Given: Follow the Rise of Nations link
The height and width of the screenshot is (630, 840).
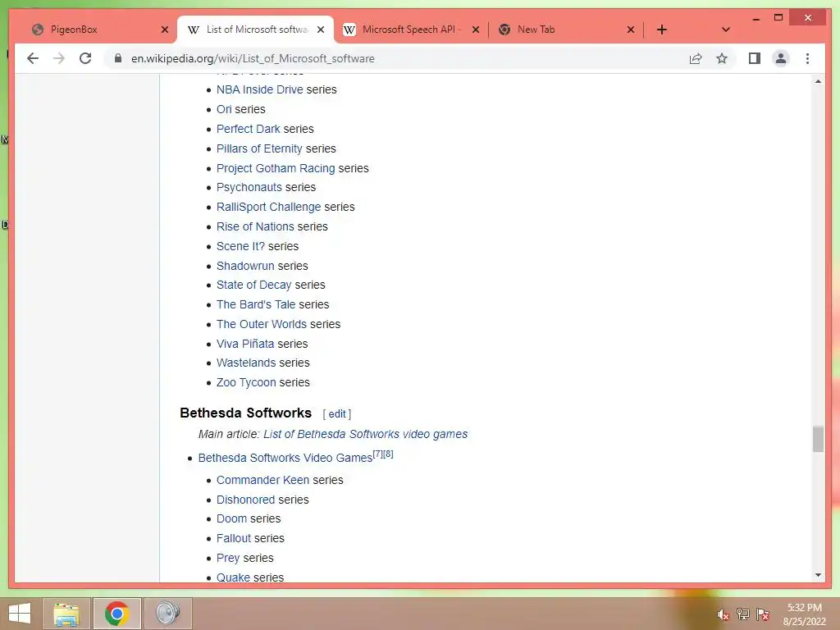Looking at the screenshot, I should 255,226.
